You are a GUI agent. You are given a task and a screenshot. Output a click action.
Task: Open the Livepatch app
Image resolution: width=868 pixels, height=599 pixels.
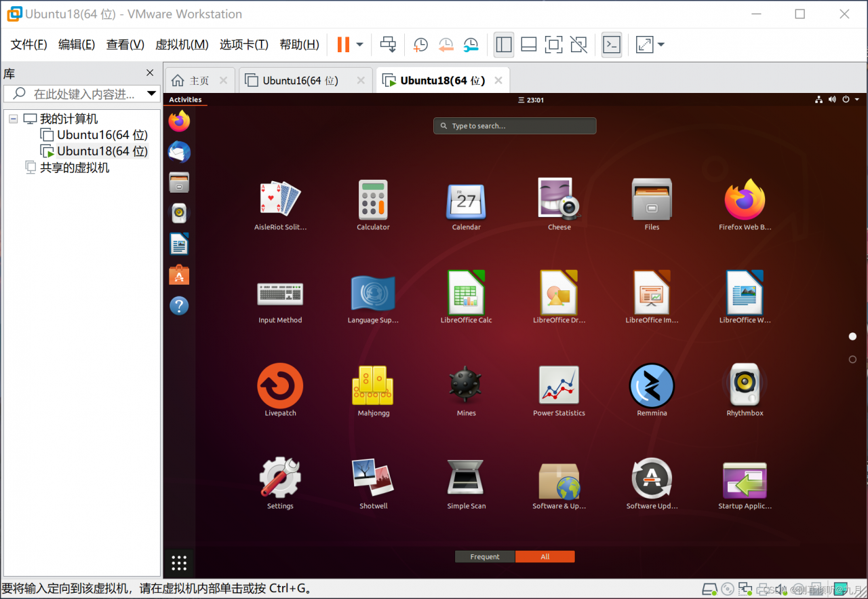point(280,385)
